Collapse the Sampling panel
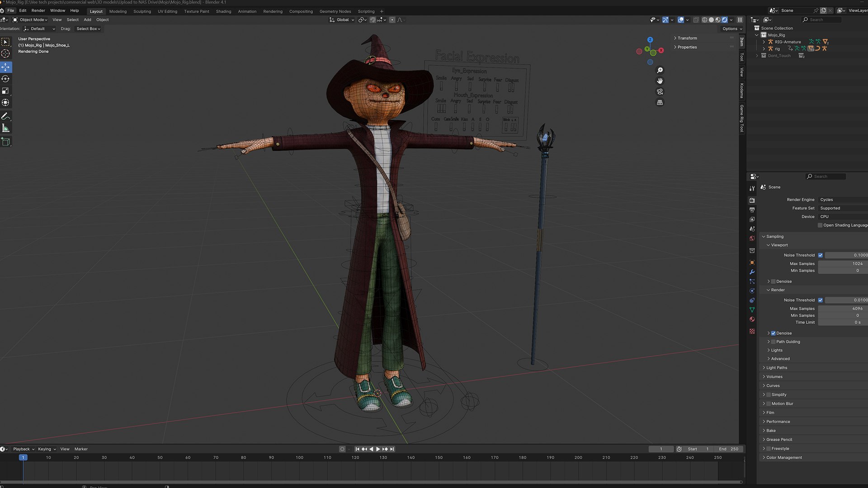 pyautogui.click(x=774, y=237)
